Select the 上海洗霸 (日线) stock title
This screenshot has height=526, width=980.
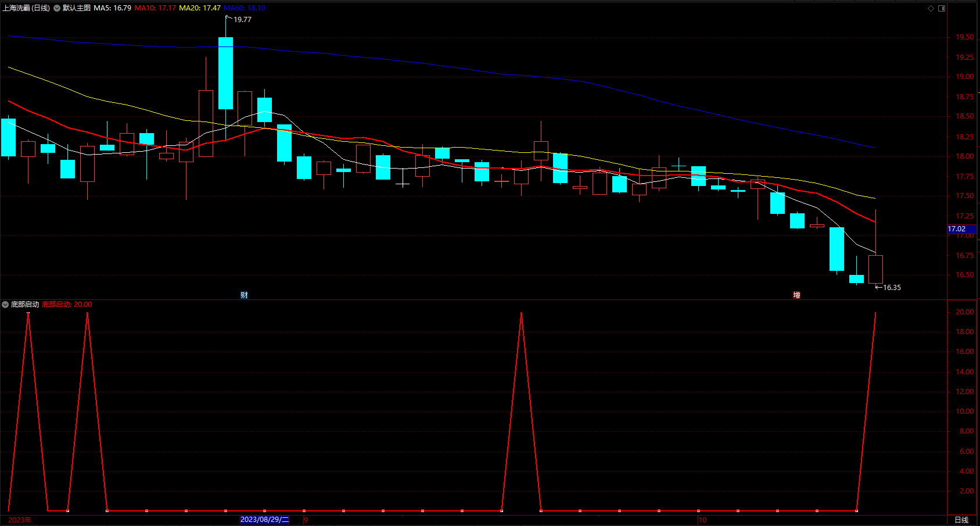(x=26, y=8)
